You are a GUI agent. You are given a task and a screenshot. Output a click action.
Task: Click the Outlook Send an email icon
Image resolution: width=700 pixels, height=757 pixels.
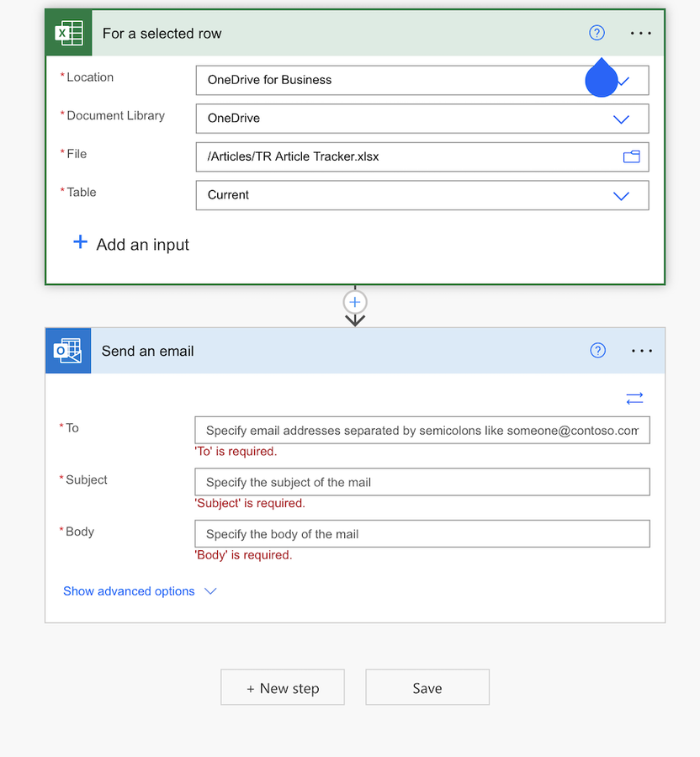coord(68,351)
